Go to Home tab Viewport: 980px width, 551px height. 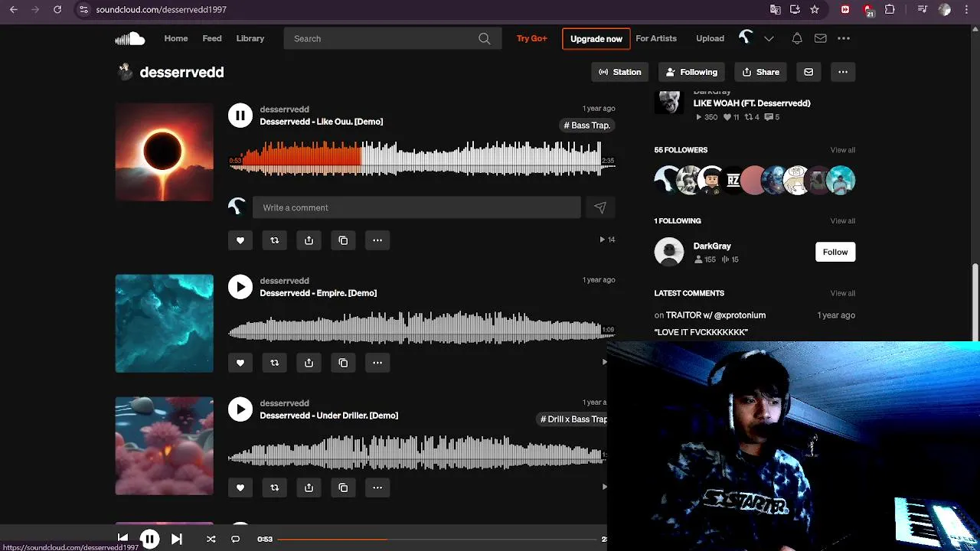(175, 38)
